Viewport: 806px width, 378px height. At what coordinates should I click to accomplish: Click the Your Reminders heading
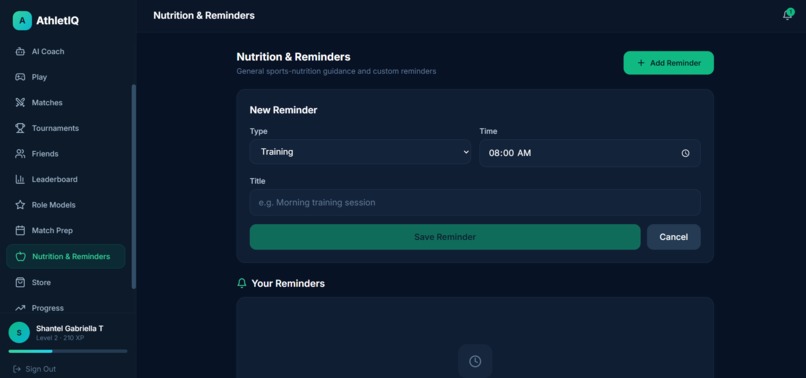point(288,283)
